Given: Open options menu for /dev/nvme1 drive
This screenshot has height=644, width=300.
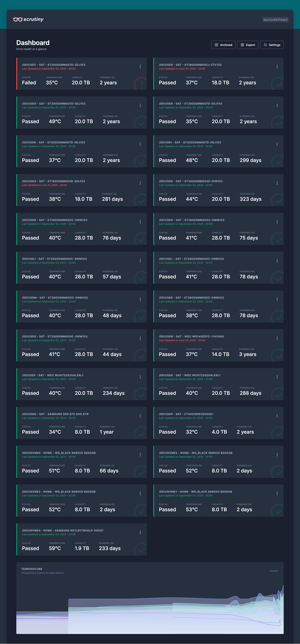Looking at the screenshot, I should (x=277, y=493).
